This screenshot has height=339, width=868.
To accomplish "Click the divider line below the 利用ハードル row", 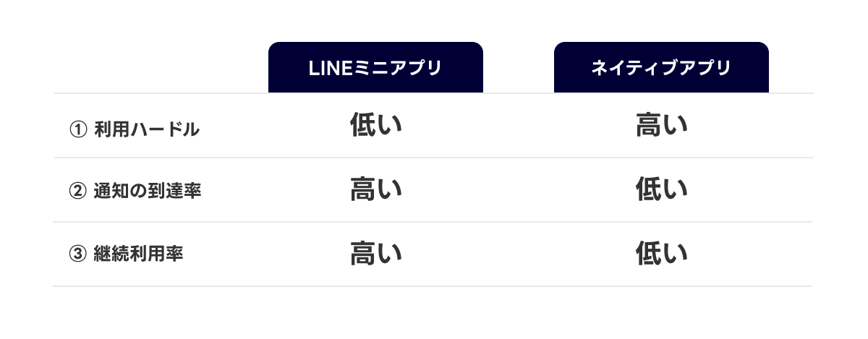I will click(433, 158).
